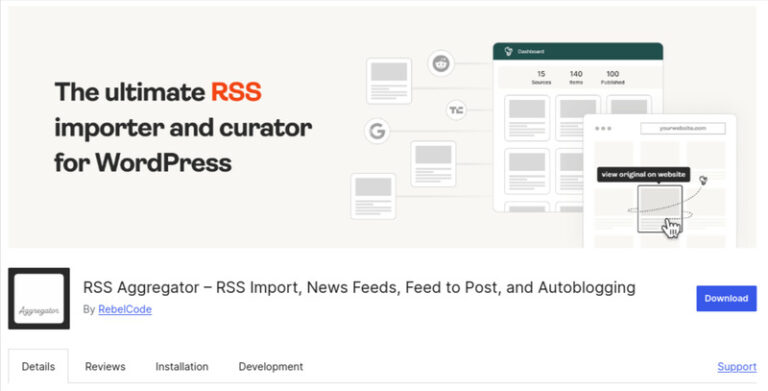Click the yourwebsite.com address bar in banner

[x=683, y=128]
